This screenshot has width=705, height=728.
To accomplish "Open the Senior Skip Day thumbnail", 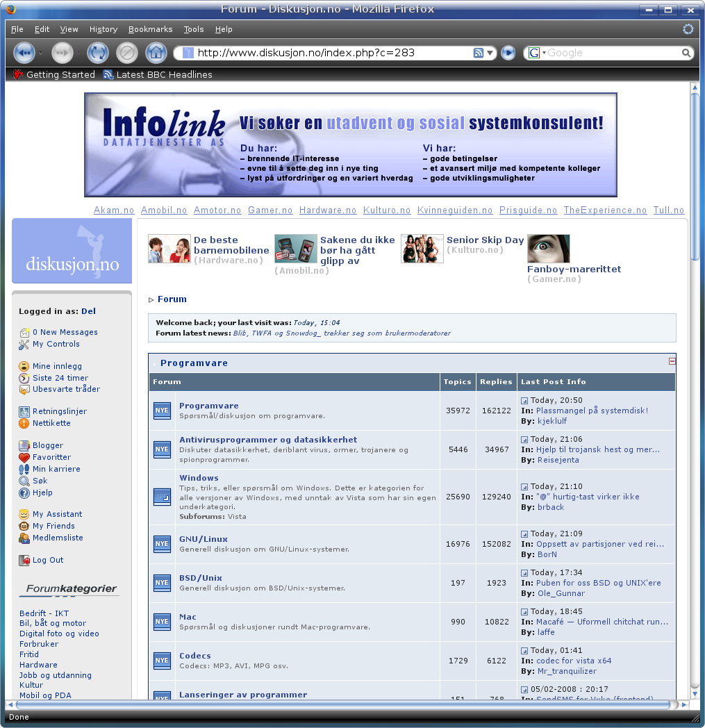I will click(422, 249).
